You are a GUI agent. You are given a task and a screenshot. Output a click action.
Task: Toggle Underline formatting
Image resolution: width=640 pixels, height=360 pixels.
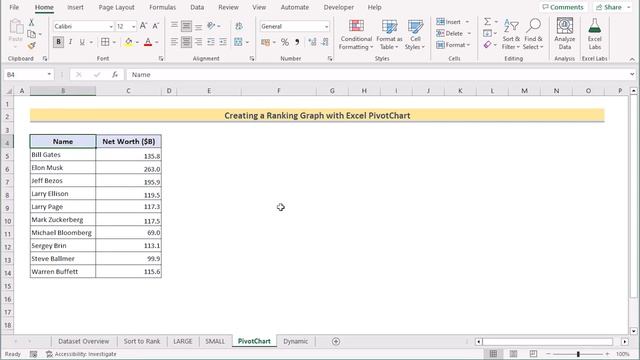(82, 42)
